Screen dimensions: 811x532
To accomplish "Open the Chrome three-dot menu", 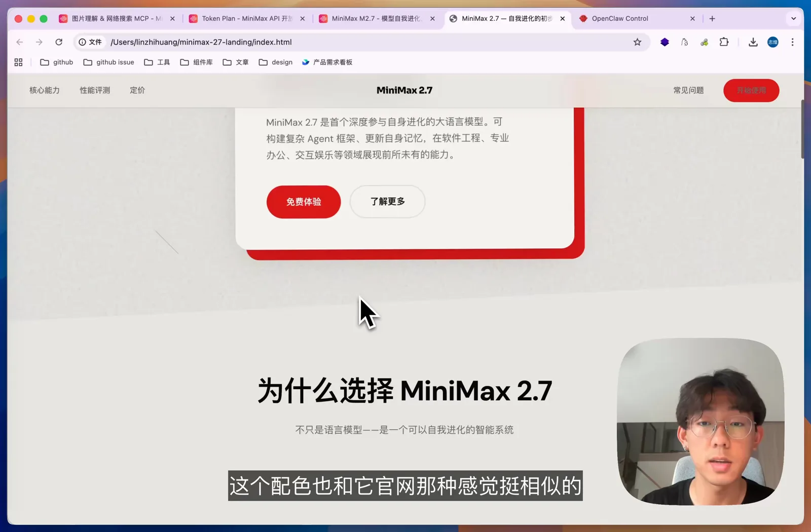I will pyautogui.click(x=792, y=42).
